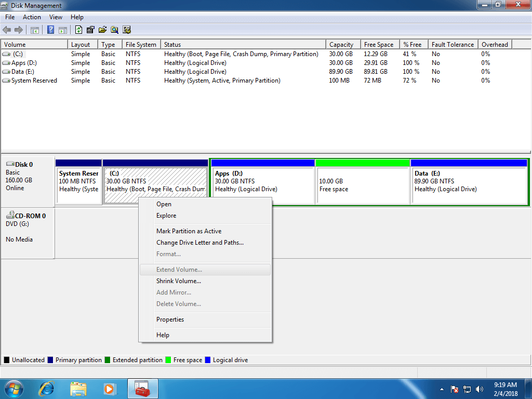532x399 pixels.
Task: Toggle the Show/Hide Action Pane toolbar icon
Action: [x=63, y=30]
